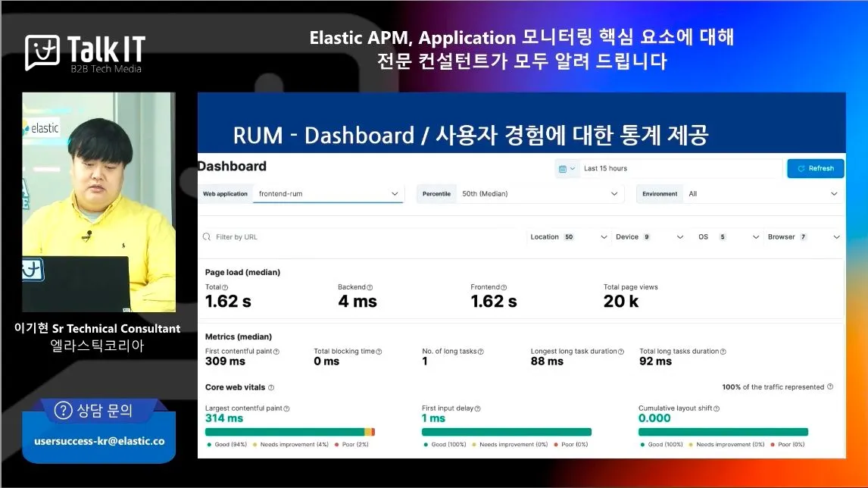Open the Percentile 50th (Median) dropdown
The width and height of the screenshot is (868, 488).
pos(540,194)
